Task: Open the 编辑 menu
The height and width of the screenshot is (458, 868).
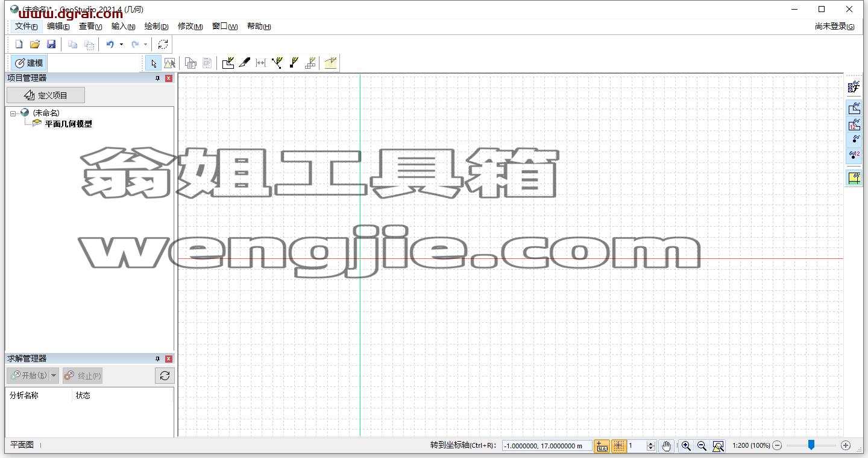Action: click(58, 27)
